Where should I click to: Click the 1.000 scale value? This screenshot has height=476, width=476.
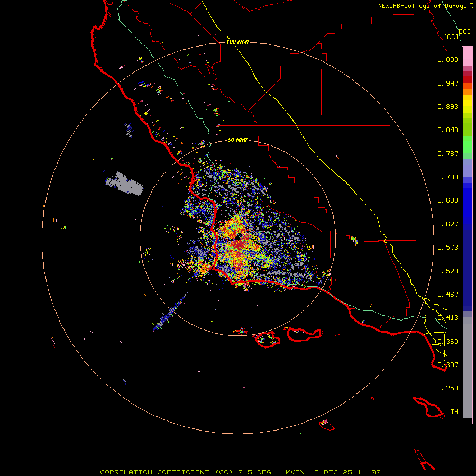point(448,59)
